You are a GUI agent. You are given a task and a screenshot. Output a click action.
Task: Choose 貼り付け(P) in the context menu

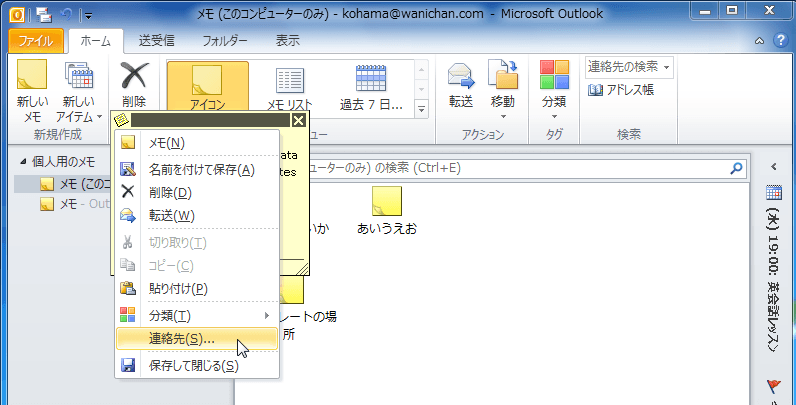click(197, 289)
